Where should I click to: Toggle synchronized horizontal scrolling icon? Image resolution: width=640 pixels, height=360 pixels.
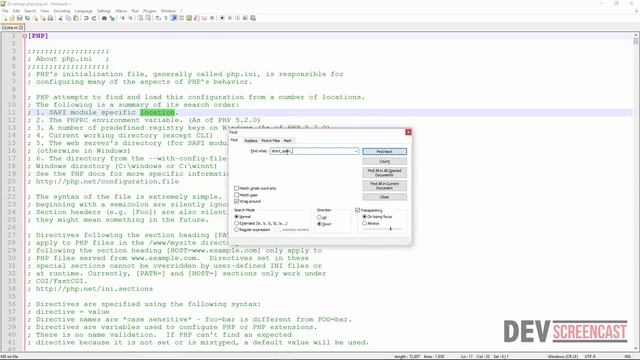click(148, 18)
